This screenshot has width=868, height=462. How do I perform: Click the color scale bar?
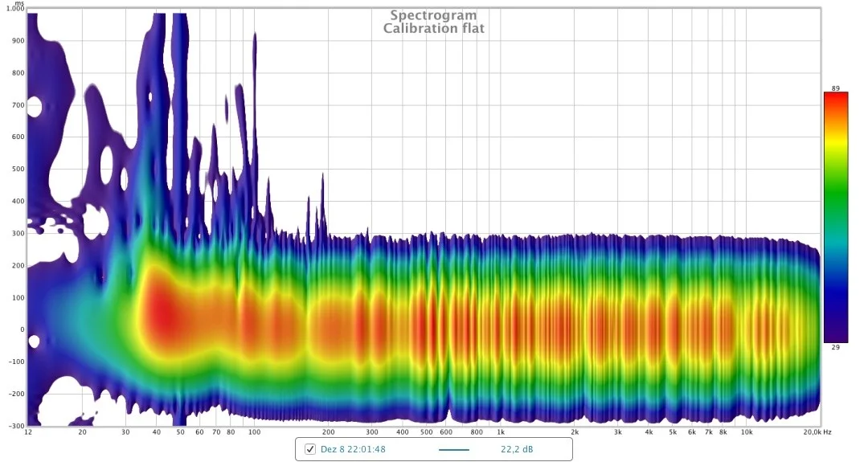[836, 218]
